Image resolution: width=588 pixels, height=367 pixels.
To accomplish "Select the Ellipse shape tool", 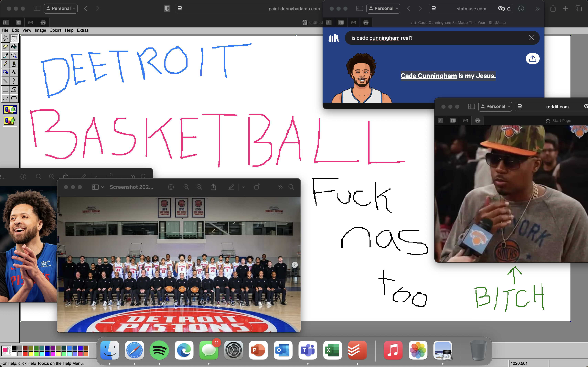I will tap(5, 98).
